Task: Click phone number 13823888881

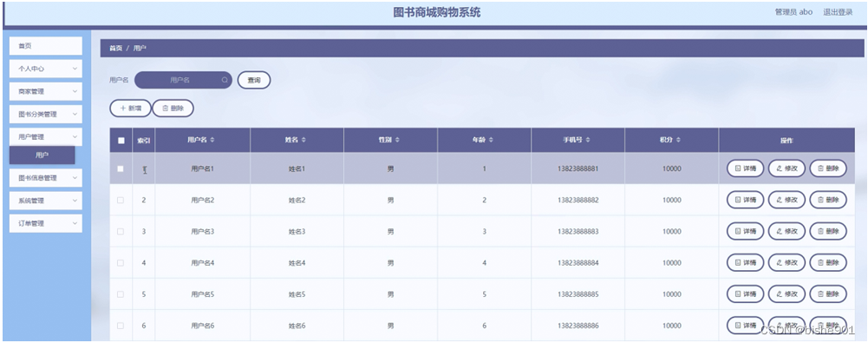Action: (578, 168)
